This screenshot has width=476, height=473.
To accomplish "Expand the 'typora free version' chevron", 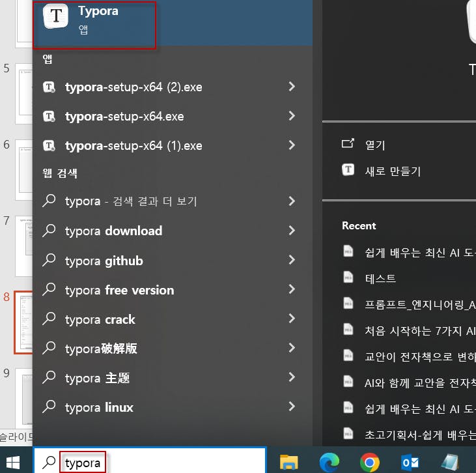I will (x=292, y=289).
